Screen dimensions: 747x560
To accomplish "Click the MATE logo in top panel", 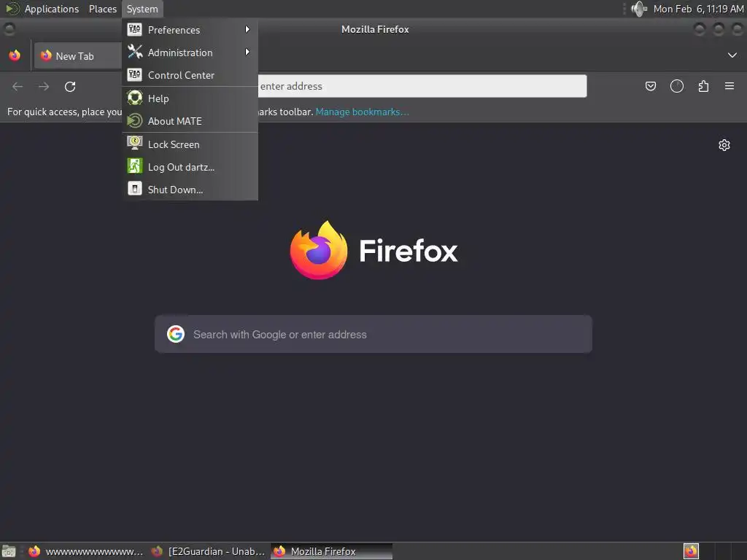I will (12, 9).
